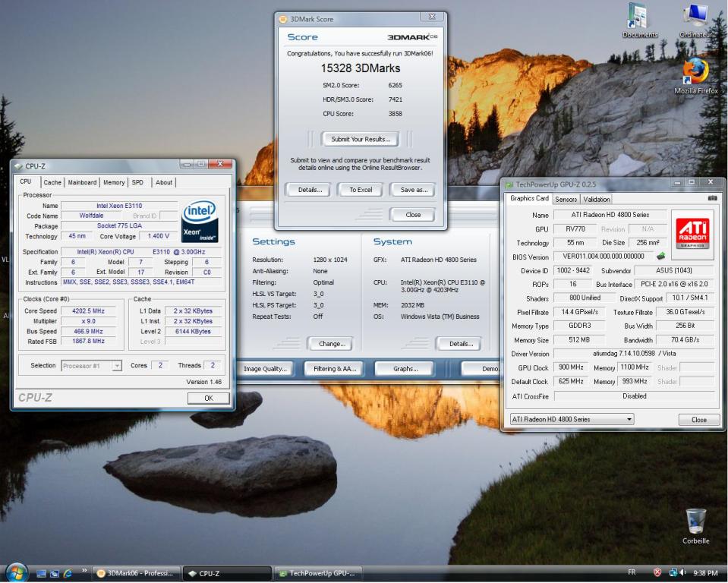The width and height of the screenshot is (728, 583).
Task: Open the About tab in CPU-Z
Action: tap(163, 182)
